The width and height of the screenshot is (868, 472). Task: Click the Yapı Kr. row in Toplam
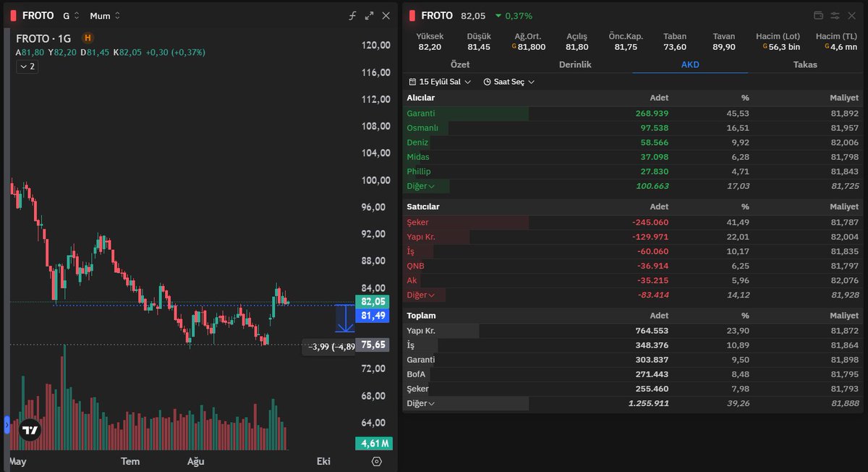click(633, 331)
